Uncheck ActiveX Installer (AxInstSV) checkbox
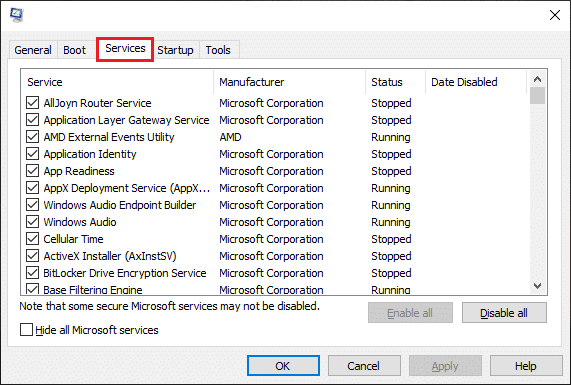Image resolution: width=571 pixels, height=385 pixels. (x=32, y=256)
